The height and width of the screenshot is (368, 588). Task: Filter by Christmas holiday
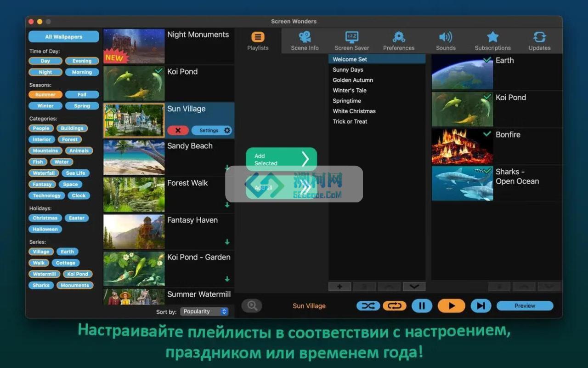(x=45, y=218)
